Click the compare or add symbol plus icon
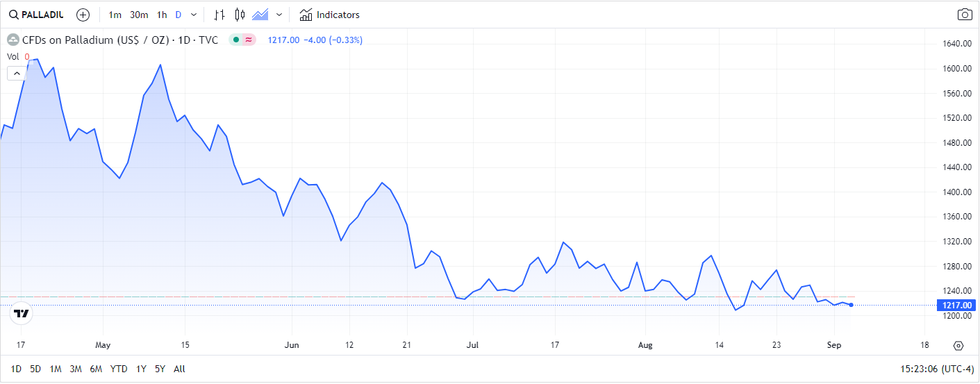The image size is (980, 384). point(83,15)
